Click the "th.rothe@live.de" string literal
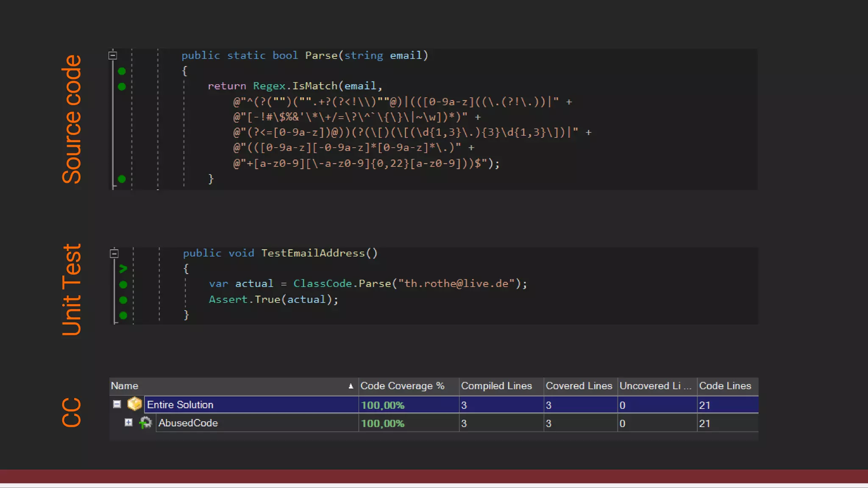The width and height of the screenshot is (868, 488). [456, 284]
